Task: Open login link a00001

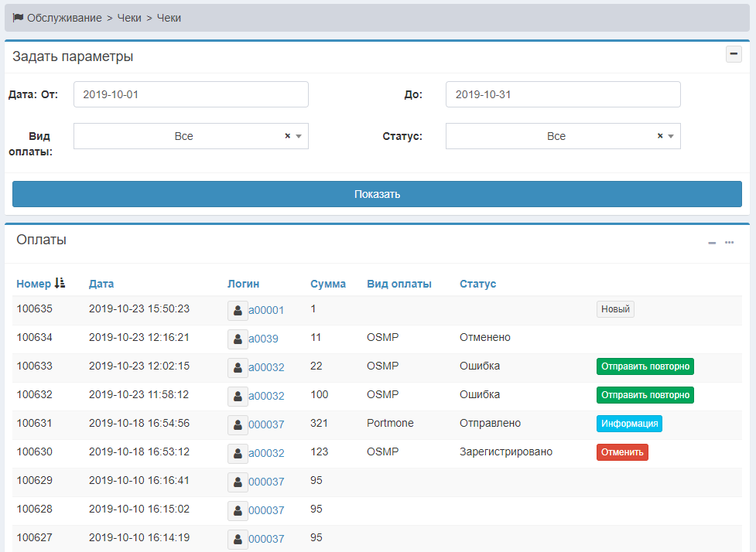Action: click(x=266, y=310)
